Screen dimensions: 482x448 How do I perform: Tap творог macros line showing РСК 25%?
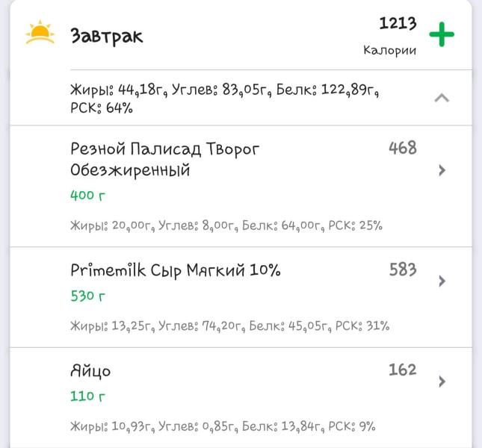point(226,225)
